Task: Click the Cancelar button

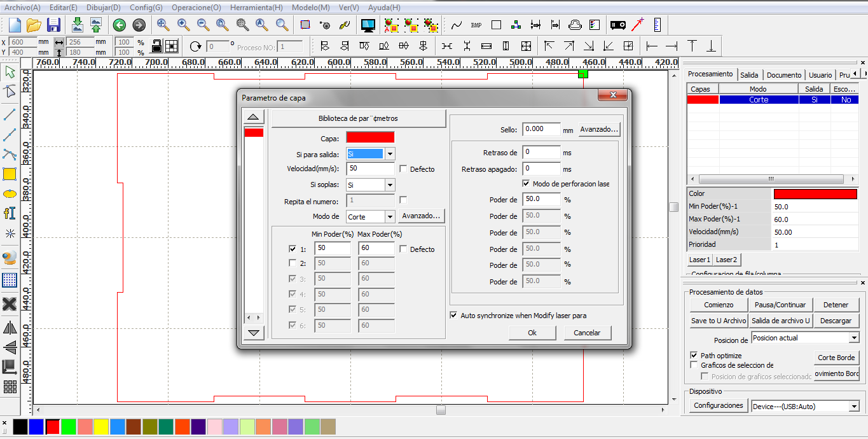Action: [x=587, y=333]
